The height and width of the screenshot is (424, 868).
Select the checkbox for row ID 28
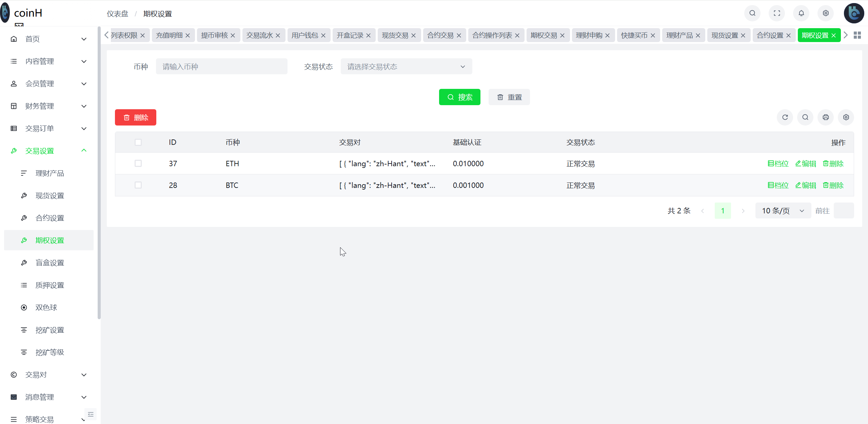tap(138, 185)
